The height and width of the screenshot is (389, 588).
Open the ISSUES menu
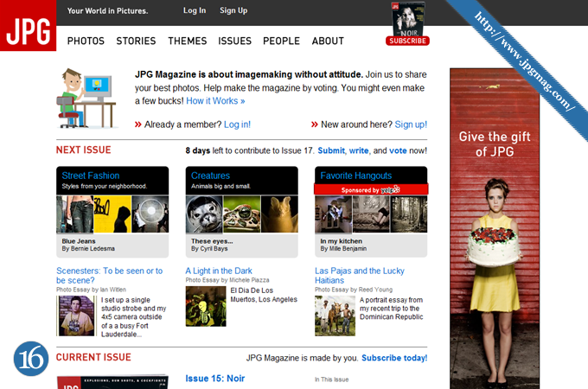pos(234,41)
